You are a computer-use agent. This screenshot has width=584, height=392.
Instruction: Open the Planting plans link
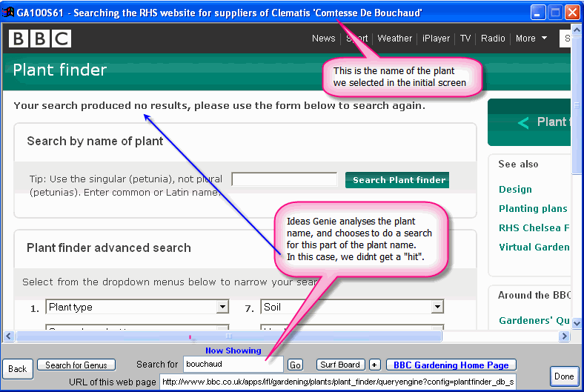click(x=533, y=208)
